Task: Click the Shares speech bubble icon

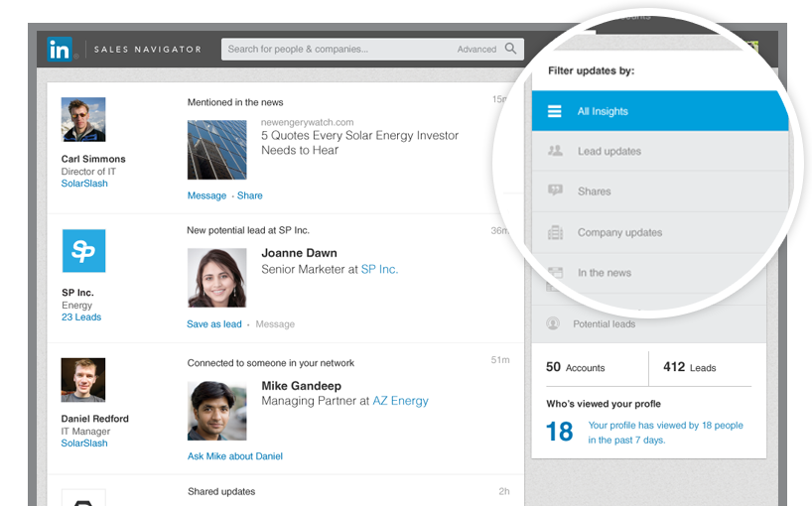Action: (x=555, y=190)
